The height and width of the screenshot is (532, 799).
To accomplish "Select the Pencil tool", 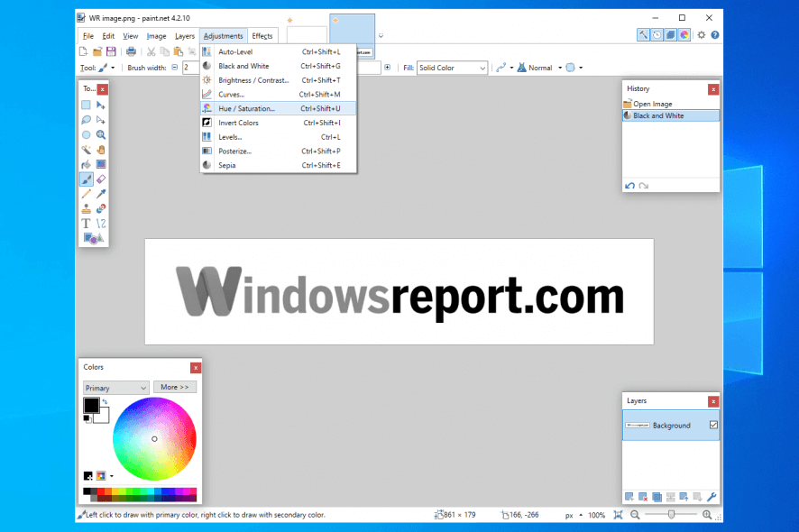I will 86,194.
